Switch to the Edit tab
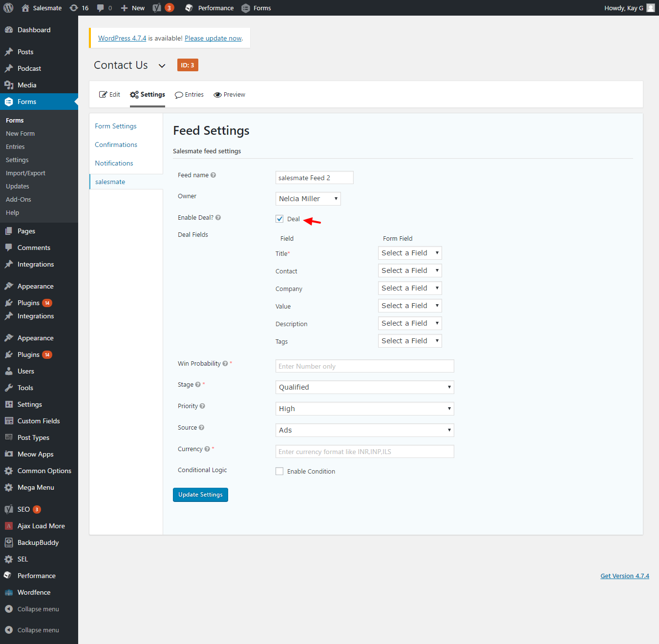This screenshot has width=659, height=644. [x=109, y=95]
